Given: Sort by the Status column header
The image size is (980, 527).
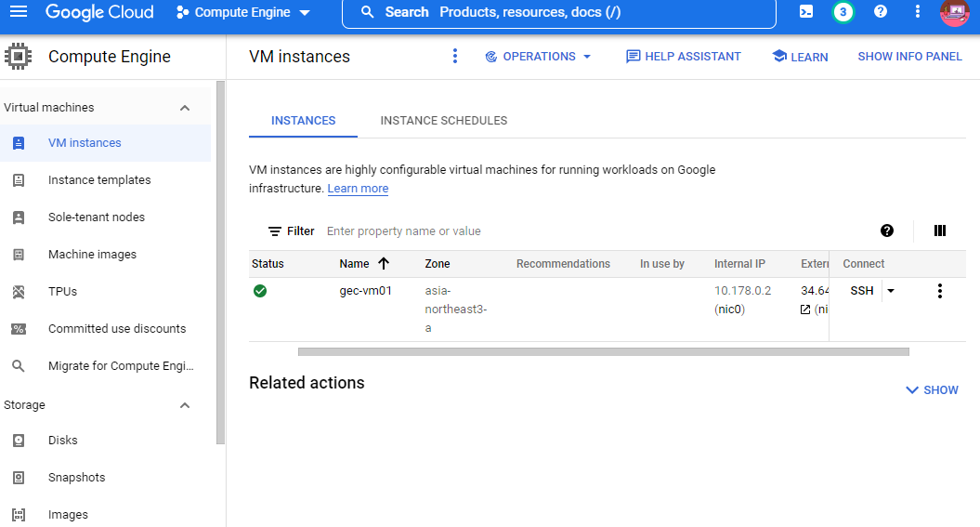Looking at the screenshot, I should click(268, 264).
